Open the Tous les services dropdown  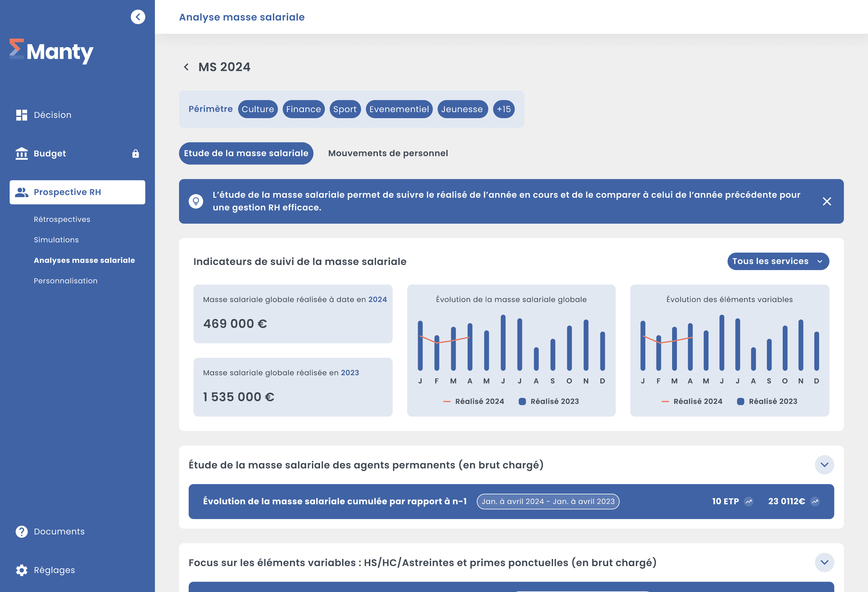(x=778, y=261)
